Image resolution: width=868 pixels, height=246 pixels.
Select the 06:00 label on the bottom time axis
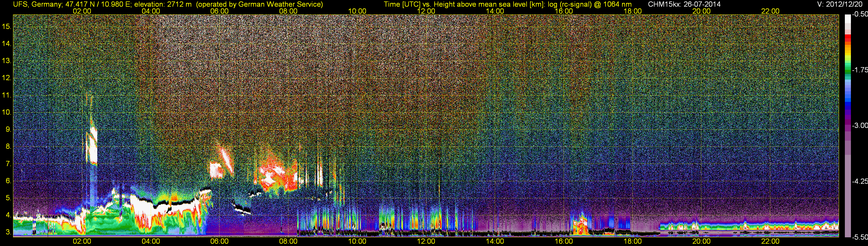[x=219, y=241]
